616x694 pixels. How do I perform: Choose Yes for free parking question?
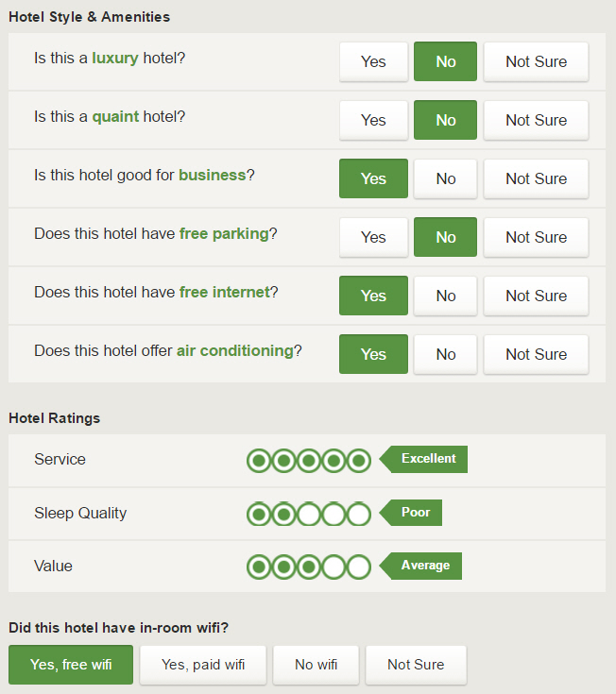point(373,237)
